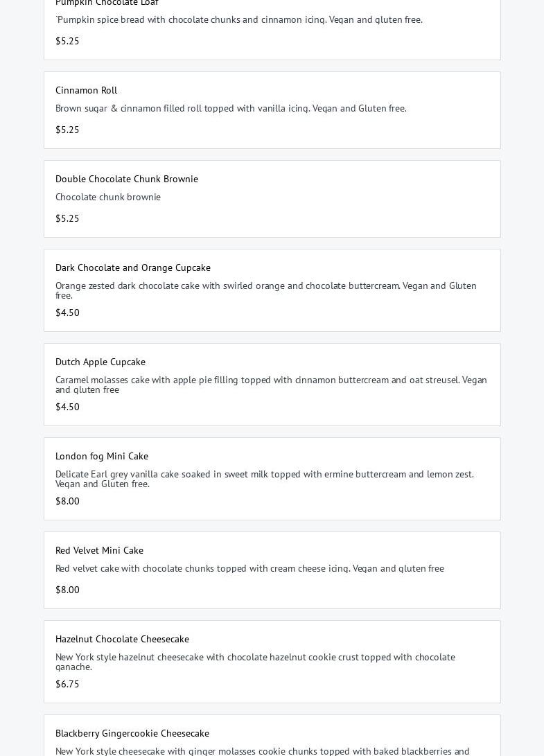Click the Dark Chocolate and Orange Cupcake $4.50 price

point(67,313)
